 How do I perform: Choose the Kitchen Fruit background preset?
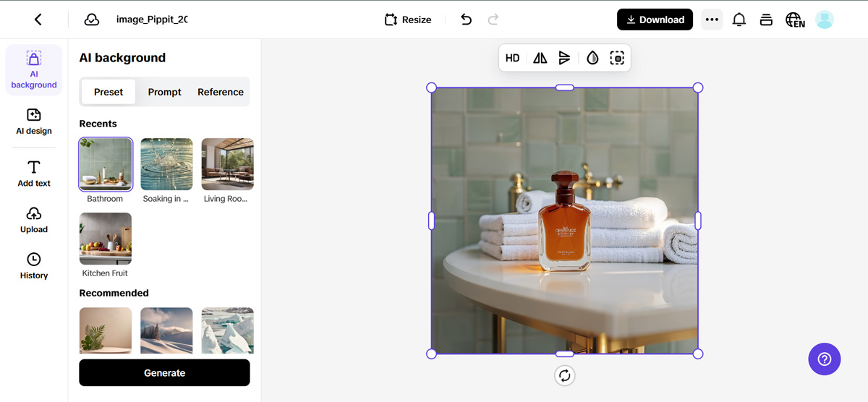tap(106, 239)
